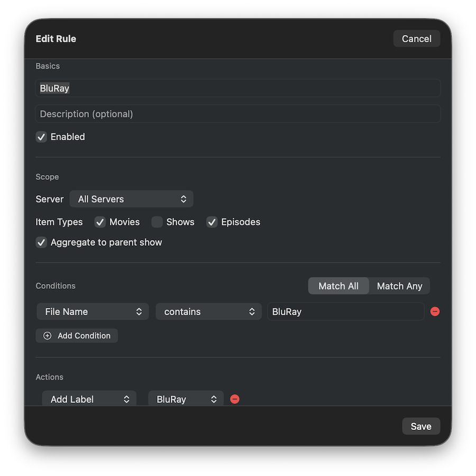Image resolution: width=476 pixels, height=476 pixels.
Task: Open the File Name field dropdown
Action: click(93, 312)
